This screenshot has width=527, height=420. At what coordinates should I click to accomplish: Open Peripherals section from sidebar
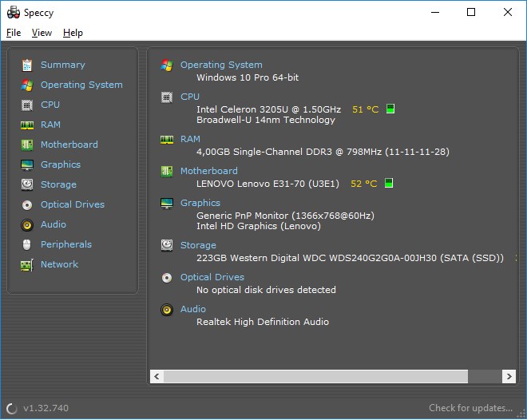[66, 244]
